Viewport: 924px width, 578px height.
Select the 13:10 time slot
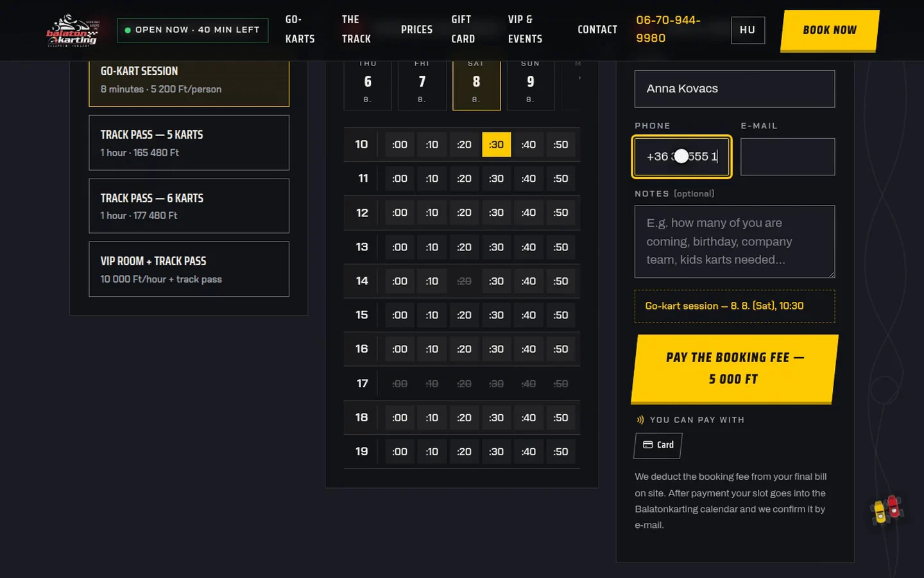(432, 247)
